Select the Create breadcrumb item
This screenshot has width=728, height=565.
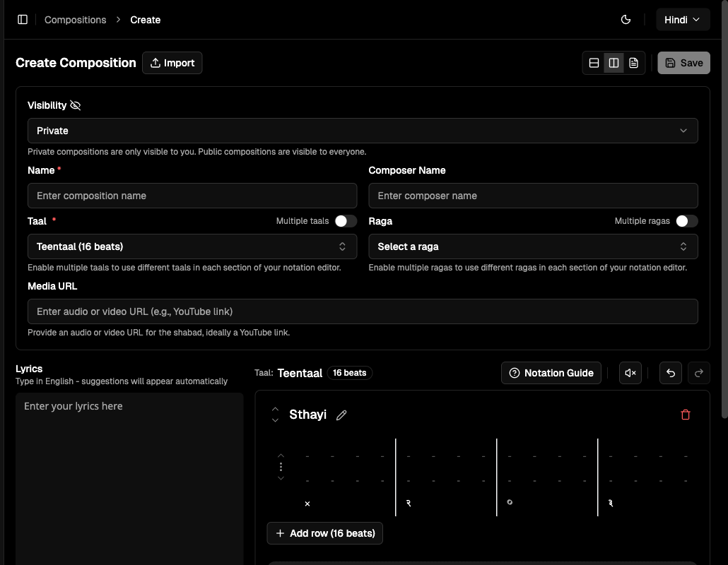[145, 19]
